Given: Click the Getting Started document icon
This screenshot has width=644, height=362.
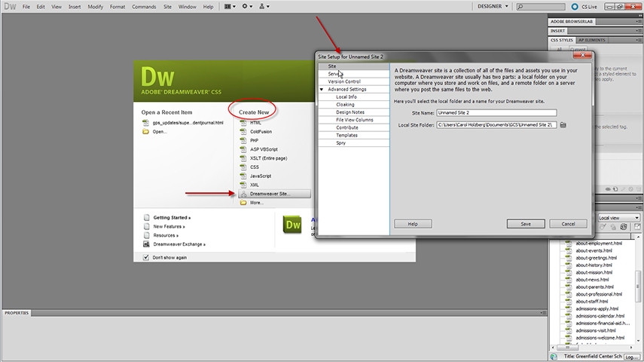Looking at the screenshot, I should tap(147, 217).
